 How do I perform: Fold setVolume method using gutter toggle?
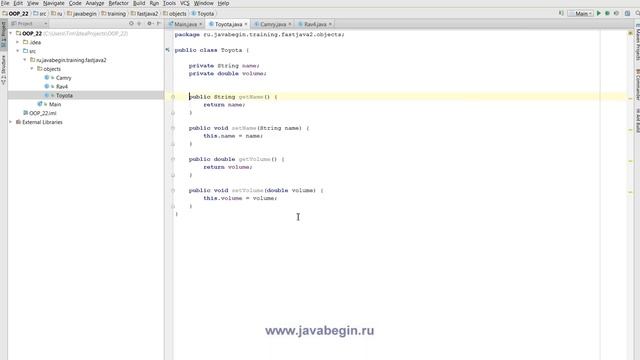[x=173, y=190]
